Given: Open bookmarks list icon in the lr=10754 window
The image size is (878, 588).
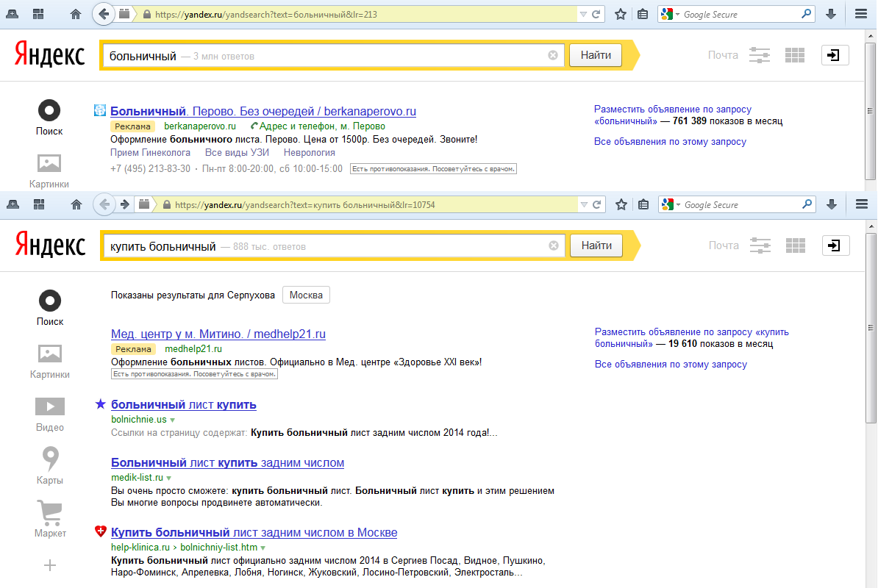Looking at the screenshot, I should (x=643, y=205).
